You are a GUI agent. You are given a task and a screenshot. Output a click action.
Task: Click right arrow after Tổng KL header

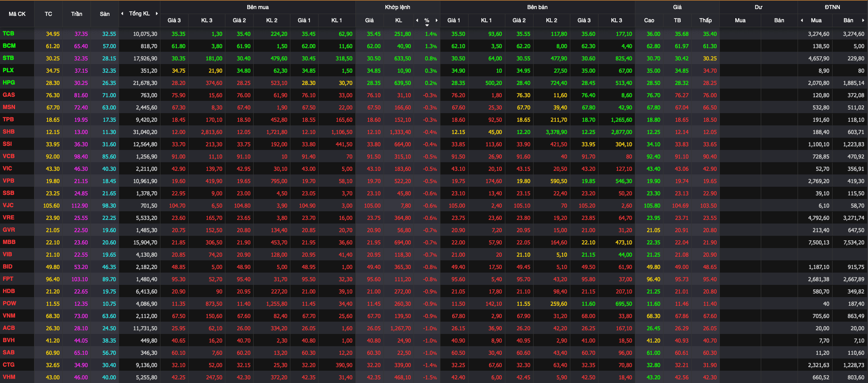click(157, 14)
